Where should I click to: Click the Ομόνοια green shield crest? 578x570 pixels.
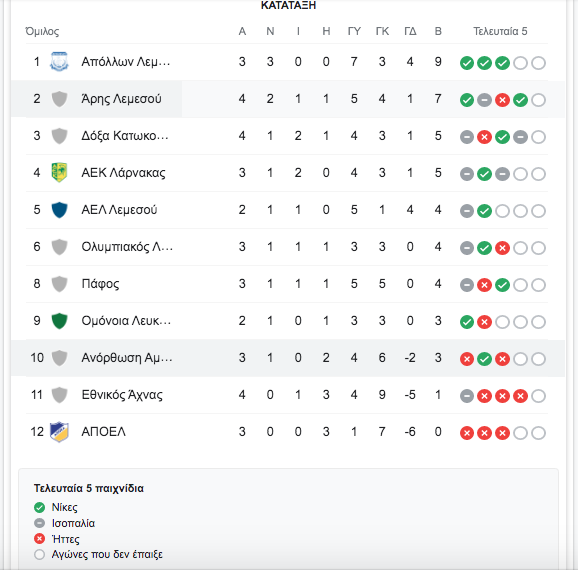point(59,321)
